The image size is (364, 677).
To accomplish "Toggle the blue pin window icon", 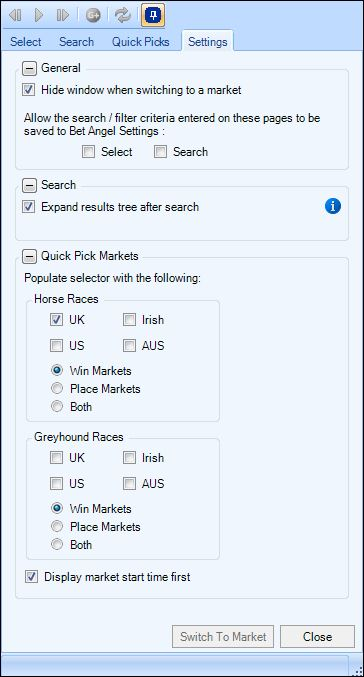I will pyautogui.click(x=153, y=16).
